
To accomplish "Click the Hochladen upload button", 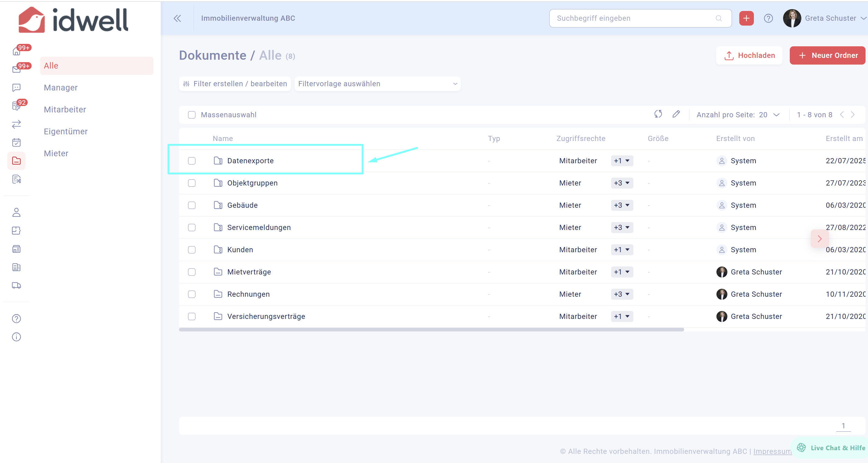I will click(x=749, y=55).
